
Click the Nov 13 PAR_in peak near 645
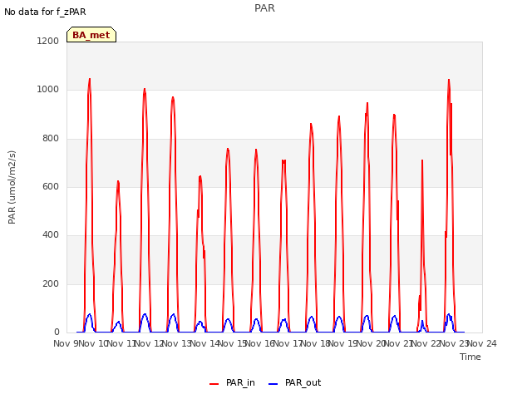[x=200, y=177]
